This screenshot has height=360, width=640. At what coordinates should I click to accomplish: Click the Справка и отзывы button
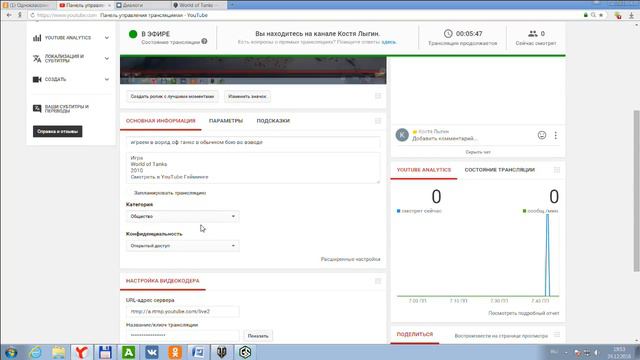(58, 131)
